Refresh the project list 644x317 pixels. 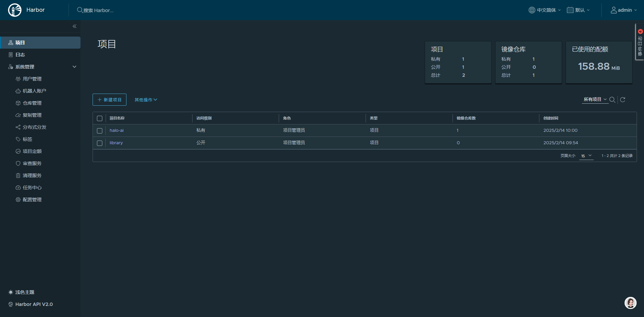click(x=623, y=100)
